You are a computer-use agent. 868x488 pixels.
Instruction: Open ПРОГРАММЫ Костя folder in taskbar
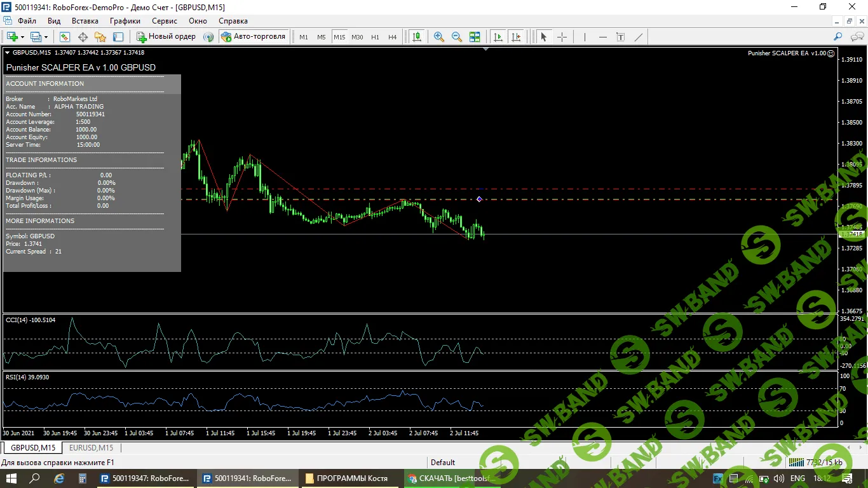[x=351, y=478]
